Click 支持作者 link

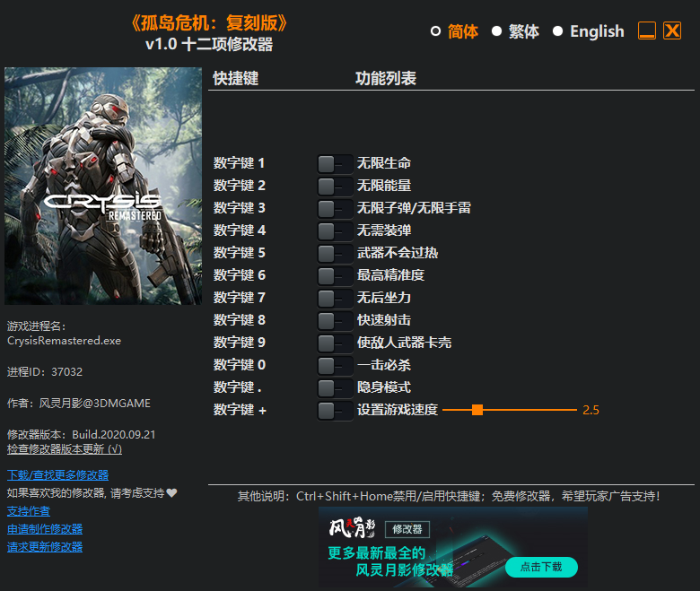click(29, 511)
